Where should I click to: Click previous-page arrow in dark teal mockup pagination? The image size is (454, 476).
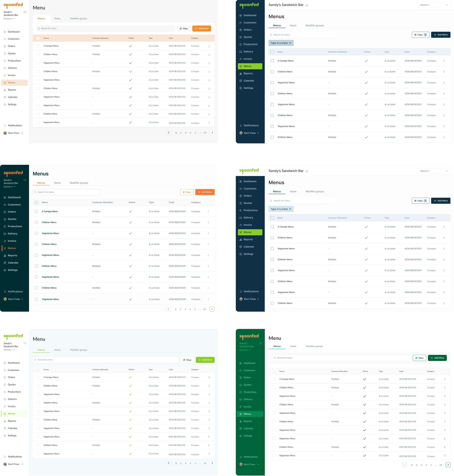coord(168,309)
